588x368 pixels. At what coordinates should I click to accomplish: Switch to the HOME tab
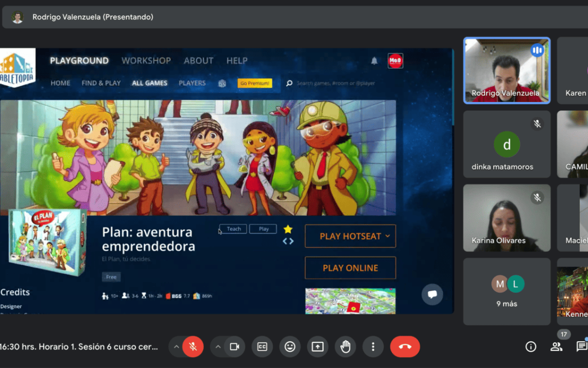(x=60, y=83)
